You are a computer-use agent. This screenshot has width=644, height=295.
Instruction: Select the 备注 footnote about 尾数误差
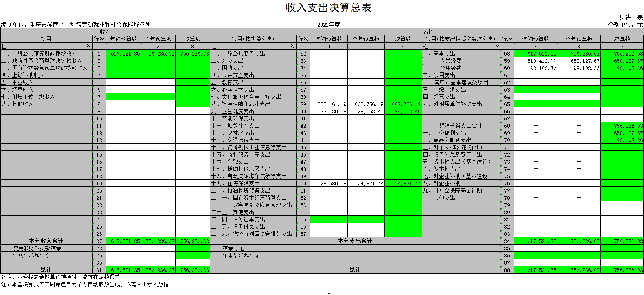tap(63, 277)
